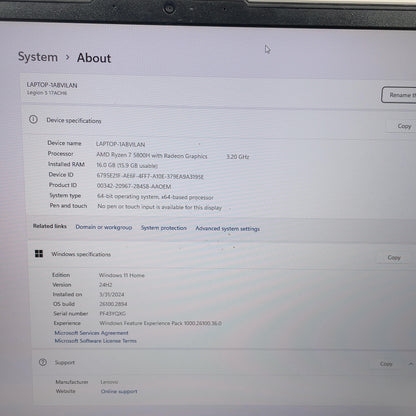Screen dimensions: 416x416
Task: Select the Windows specifications header
Action: (x=81, y=254)
